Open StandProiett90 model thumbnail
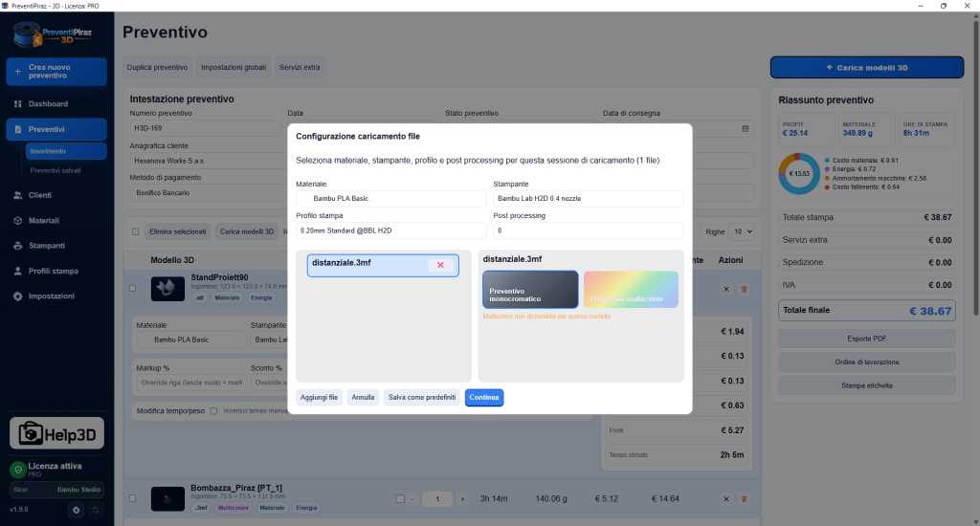Image resolution: width=980 pixels, height=526 pixels. [167, 289]
